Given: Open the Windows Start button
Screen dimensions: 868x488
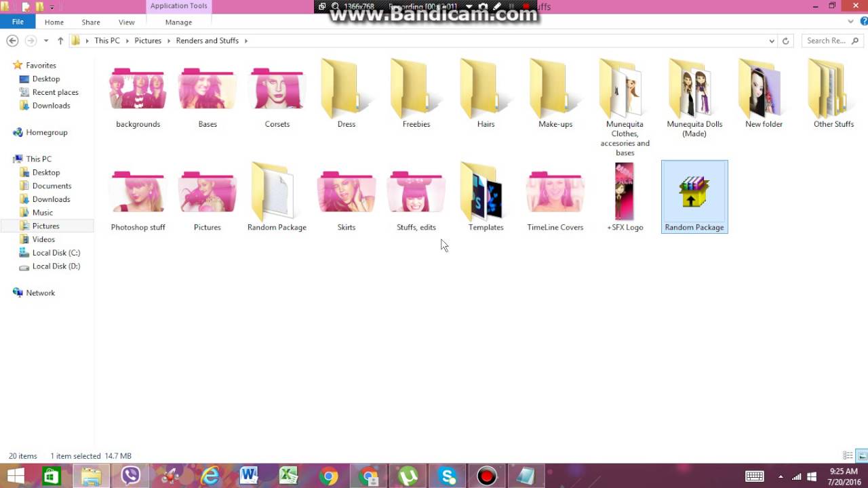Looking at the screenshot, I should tap(16, 476).
